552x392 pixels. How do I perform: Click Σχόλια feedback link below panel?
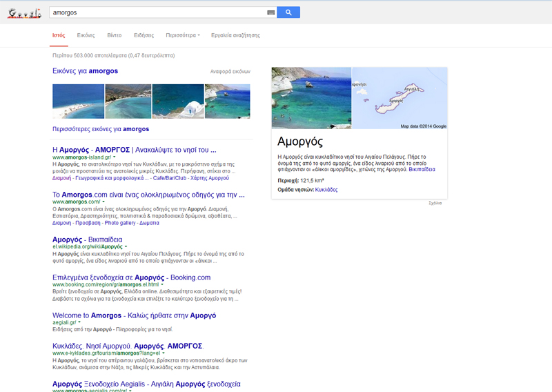point(435,203)
